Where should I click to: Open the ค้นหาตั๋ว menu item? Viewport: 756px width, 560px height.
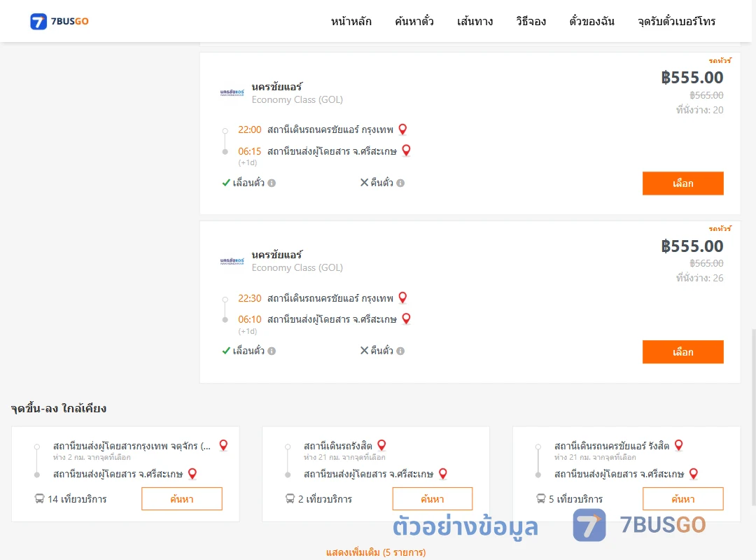coord(414,21)
